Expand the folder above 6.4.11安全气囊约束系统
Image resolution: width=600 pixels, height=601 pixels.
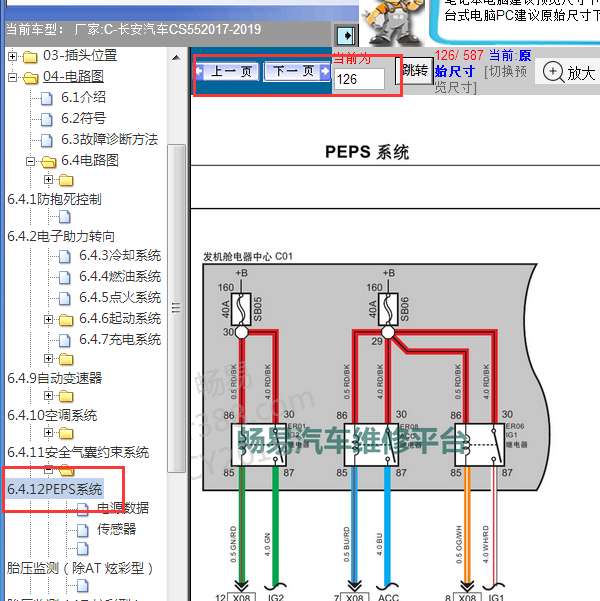(x=48, y=432)
